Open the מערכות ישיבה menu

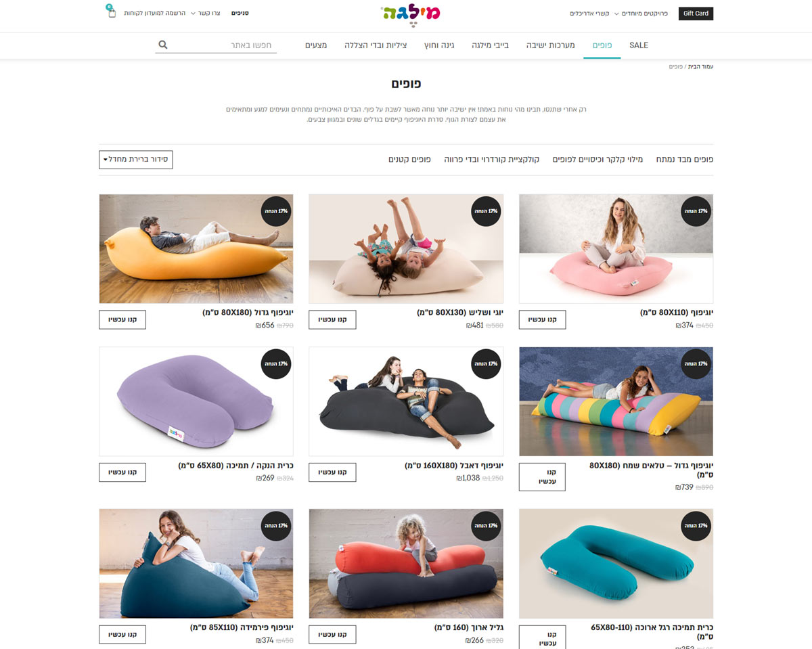[551, 45]
